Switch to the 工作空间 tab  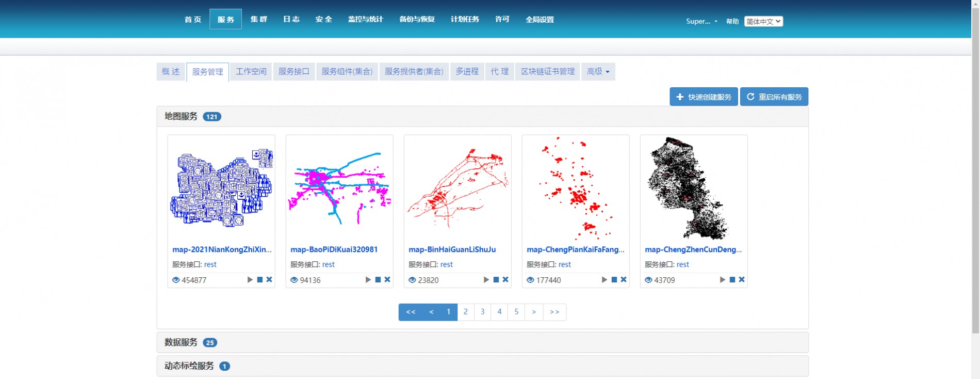[251, 72]
